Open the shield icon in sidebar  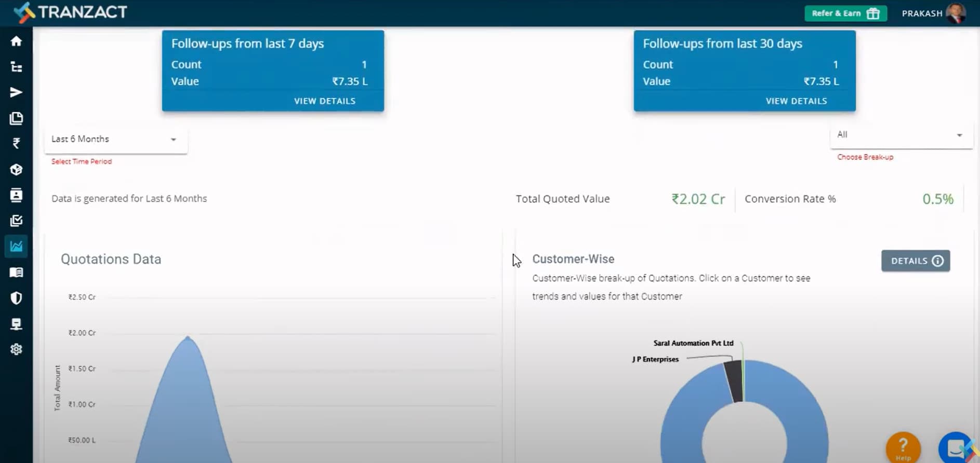[x=16, y=298]
